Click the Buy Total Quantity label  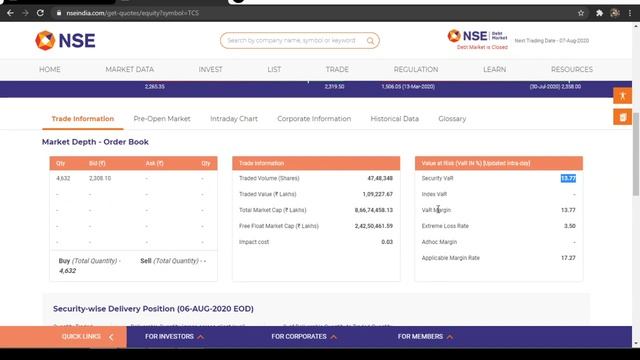tap(89, 261)
